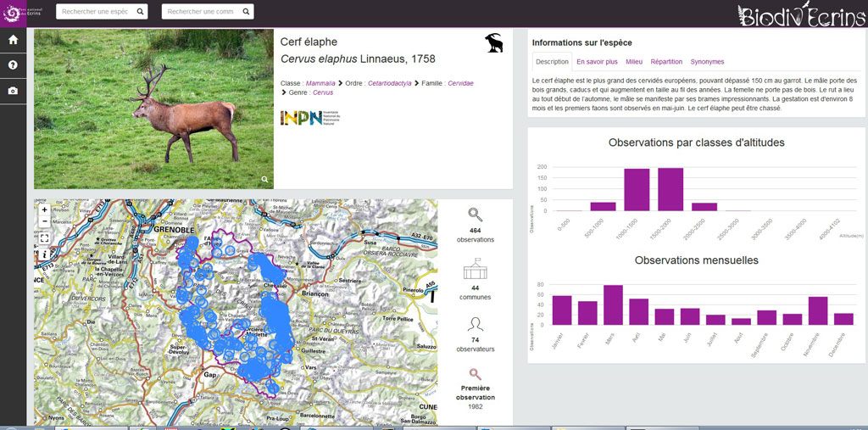
Task: Click the Avril monthly observations bar
Action: 639,311
